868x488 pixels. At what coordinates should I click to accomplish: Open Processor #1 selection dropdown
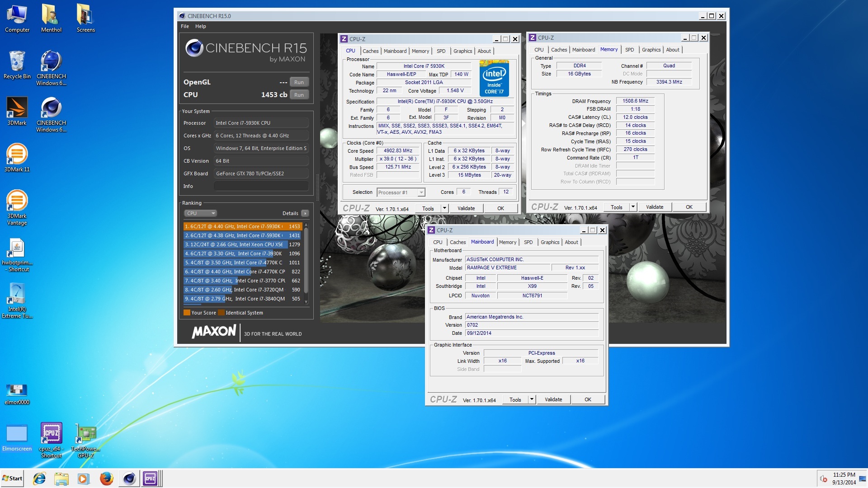[x=401, y=192]
